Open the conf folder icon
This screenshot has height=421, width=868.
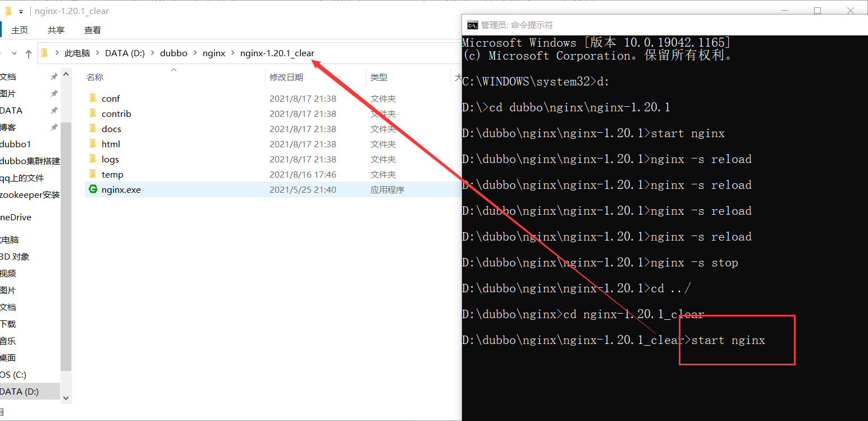click(93, 98)
